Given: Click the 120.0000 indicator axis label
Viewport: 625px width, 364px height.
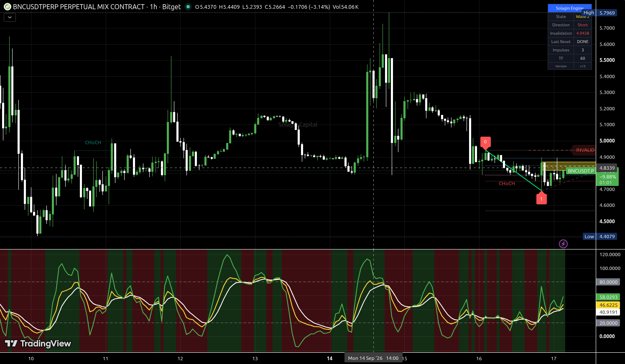Looking at the screenshot, I should 610,255.
